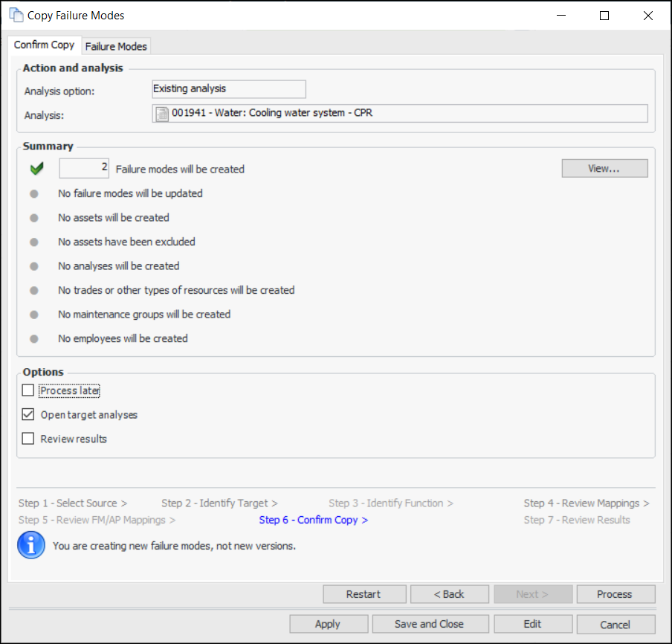The height and width of the screenshot is (644, 672).
Task: Click the Apply button
Action: click(329, 624)
